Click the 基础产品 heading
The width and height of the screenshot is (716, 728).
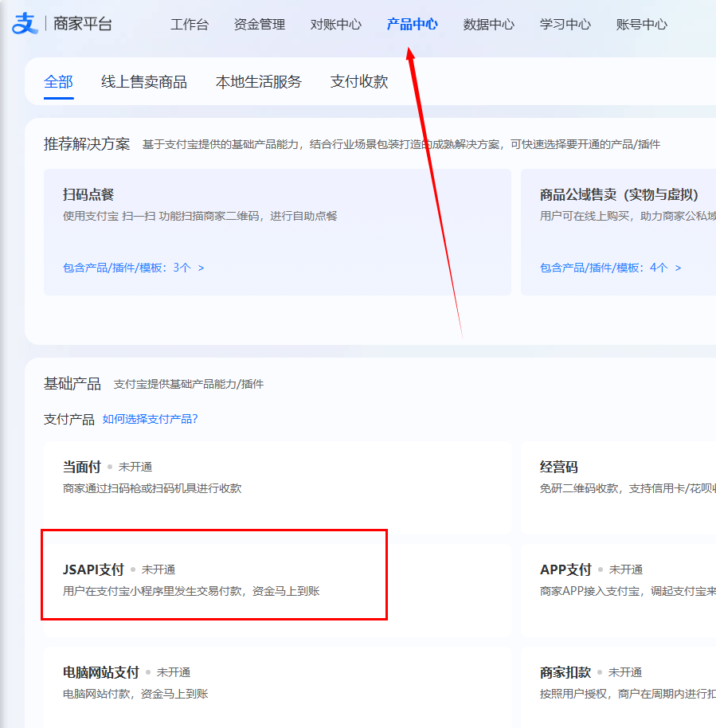(x=72, y=384)
